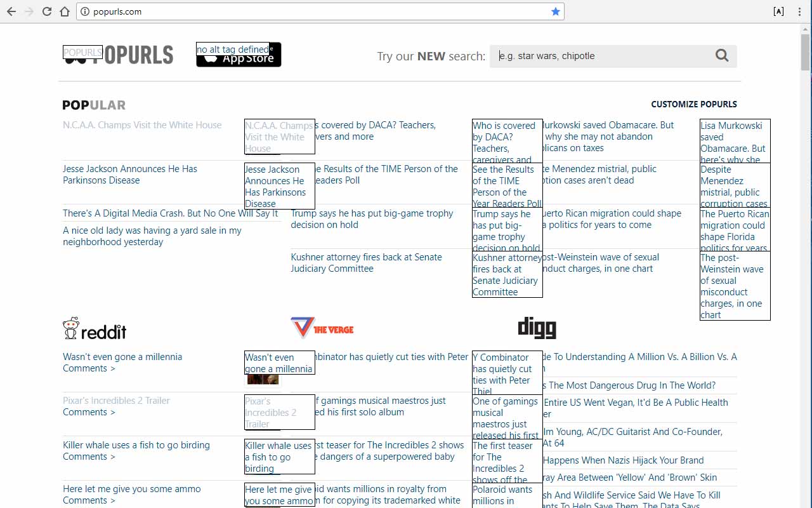
Task: Open digg story 'Young, AC/DC Guitarist And Co-Founder'
Action: point(632,438)
